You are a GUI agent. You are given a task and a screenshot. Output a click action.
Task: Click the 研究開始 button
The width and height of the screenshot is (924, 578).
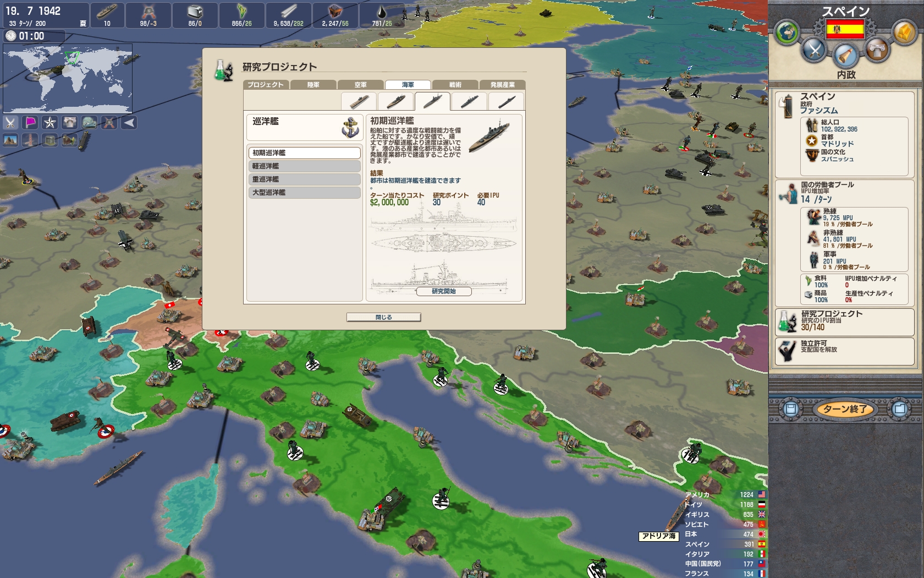coord(444,291)
